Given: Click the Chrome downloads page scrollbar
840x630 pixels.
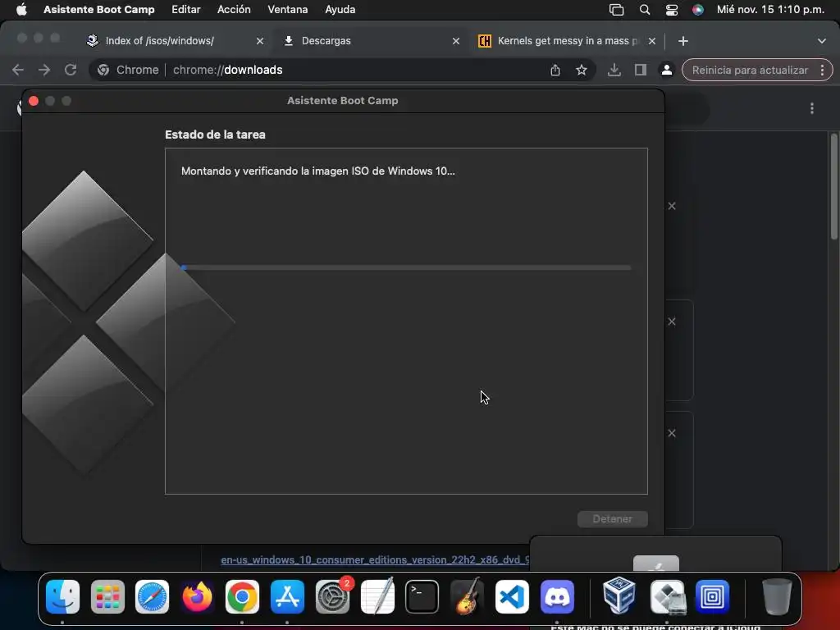Looking at the screenshot, I should [834, 186].
